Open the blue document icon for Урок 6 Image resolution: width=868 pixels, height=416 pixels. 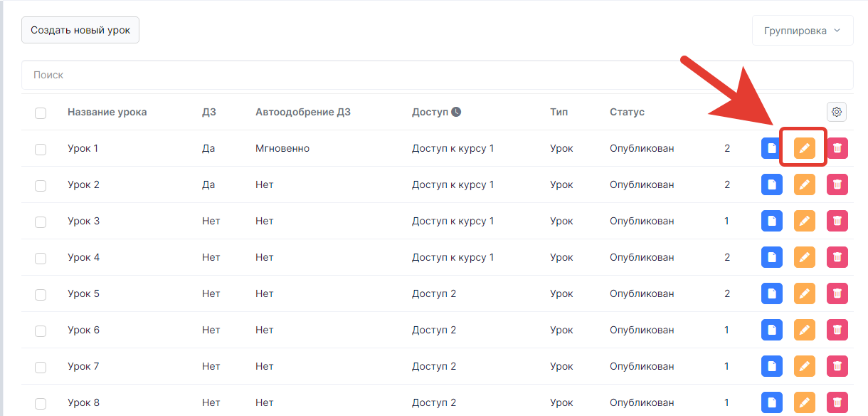(x=772, y=330)
